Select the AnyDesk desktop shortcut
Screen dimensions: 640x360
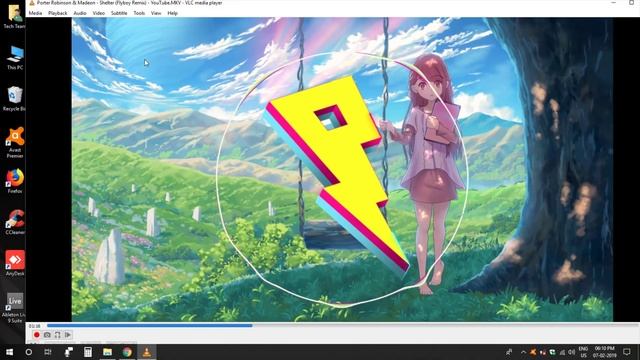(x=15, y=264)
